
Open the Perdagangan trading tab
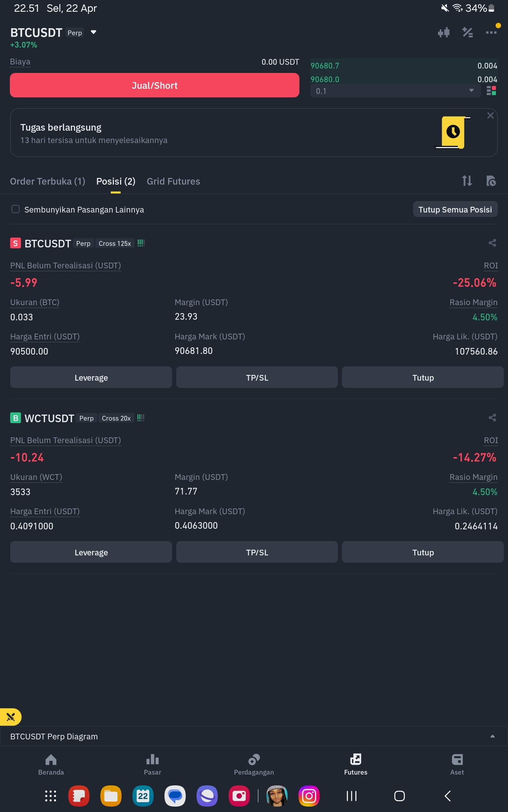254,765
